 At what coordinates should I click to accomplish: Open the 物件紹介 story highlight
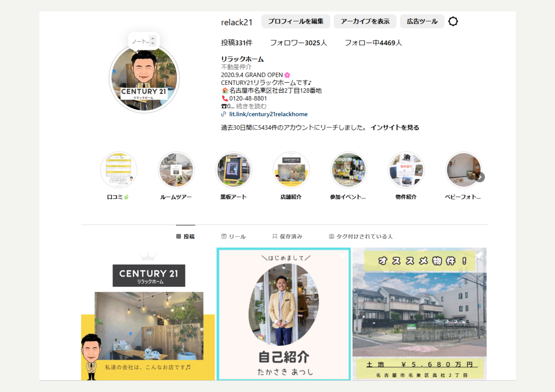click(406, 170)
